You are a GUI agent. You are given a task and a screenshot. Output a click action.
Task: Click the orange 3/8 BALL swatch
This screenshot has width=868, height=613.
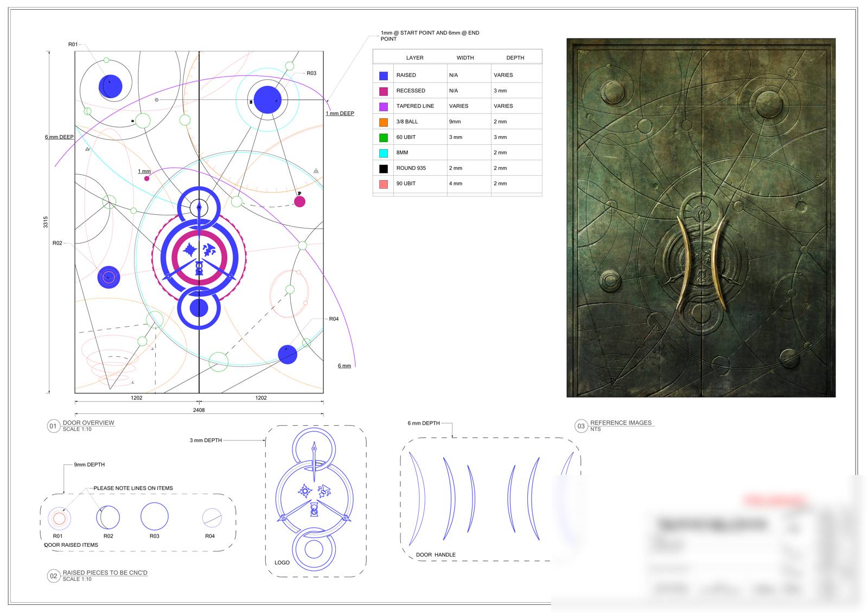click(x=384, y=122)
